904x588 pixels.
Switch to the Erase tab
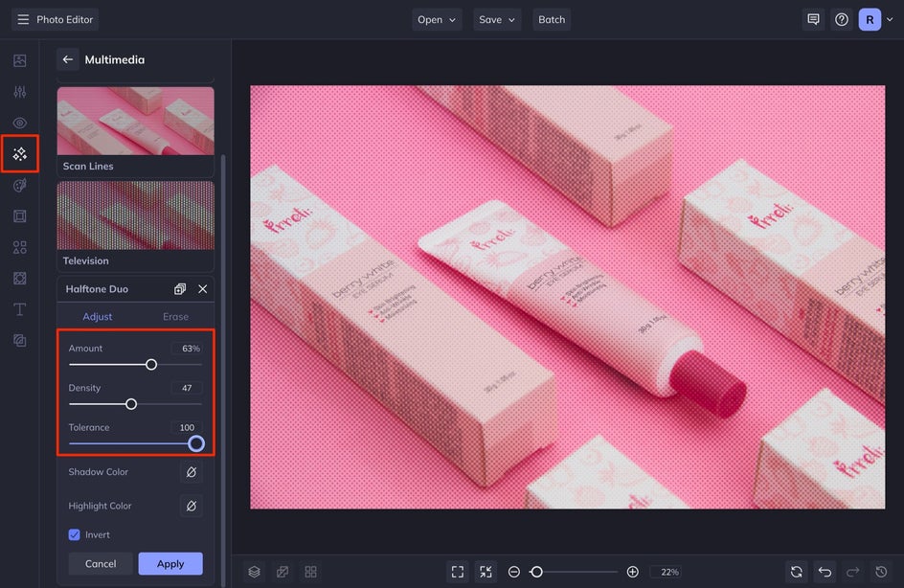[175, 316]
